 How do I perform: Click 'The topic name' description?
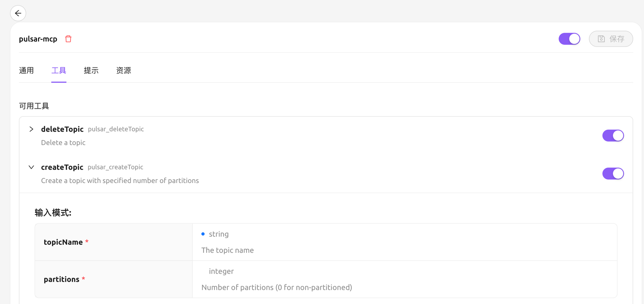point(228,250)
